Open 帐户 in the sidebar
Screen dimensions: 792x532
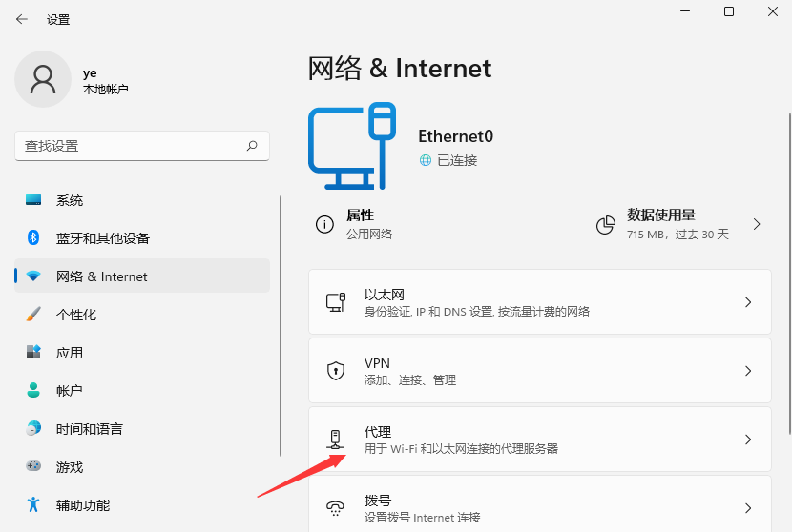[x=142, y=390]
